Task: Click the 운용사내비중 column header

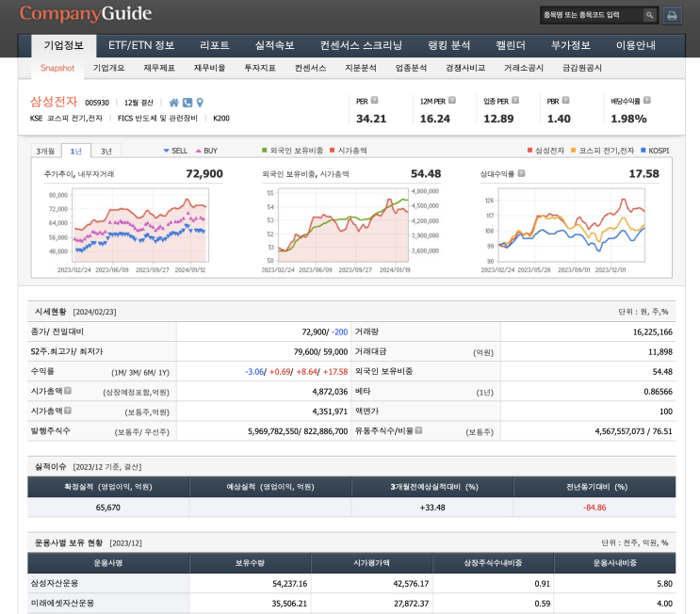Action: pos(614,563)
